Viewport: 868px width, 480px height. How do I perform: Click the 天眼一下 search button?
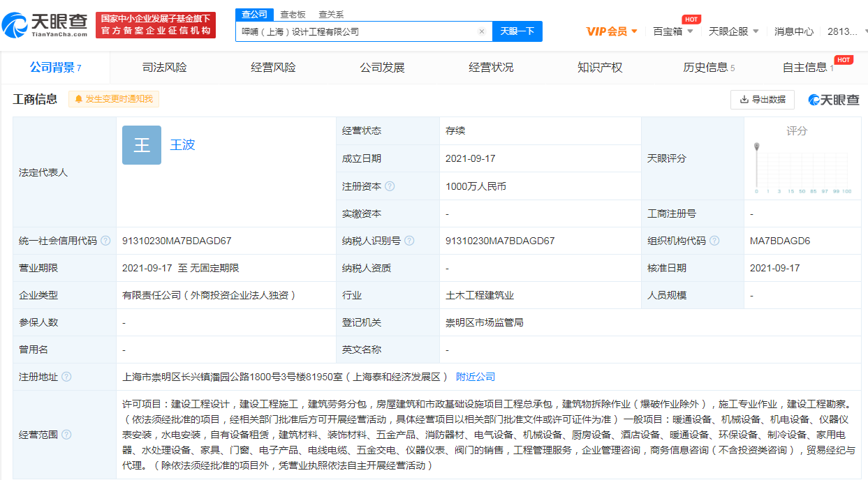(x=517, y=31)
